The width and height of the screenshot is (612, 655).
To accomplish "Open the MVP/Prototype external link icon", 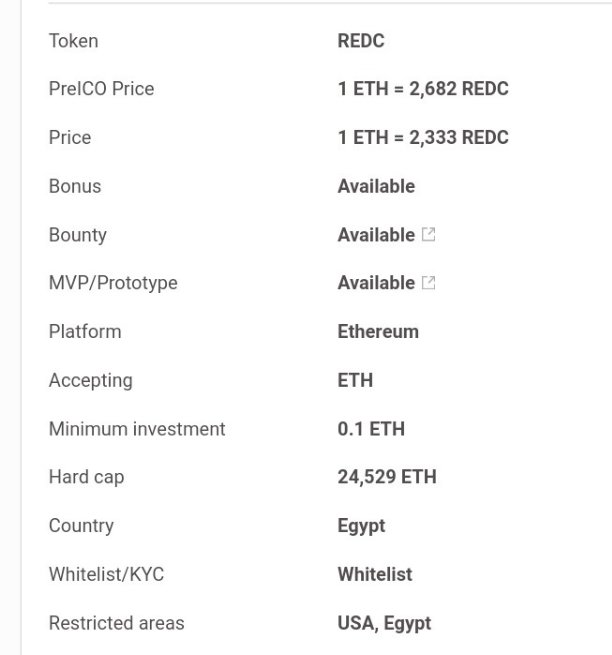I will pos(428,283).
